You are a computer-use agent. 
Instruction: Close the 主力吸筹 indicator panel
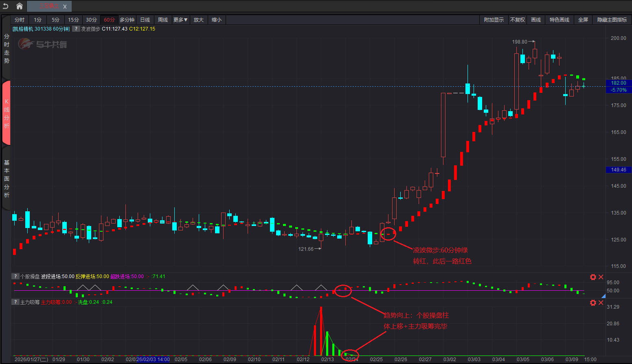pyautogui.click(x=601, y=303)
